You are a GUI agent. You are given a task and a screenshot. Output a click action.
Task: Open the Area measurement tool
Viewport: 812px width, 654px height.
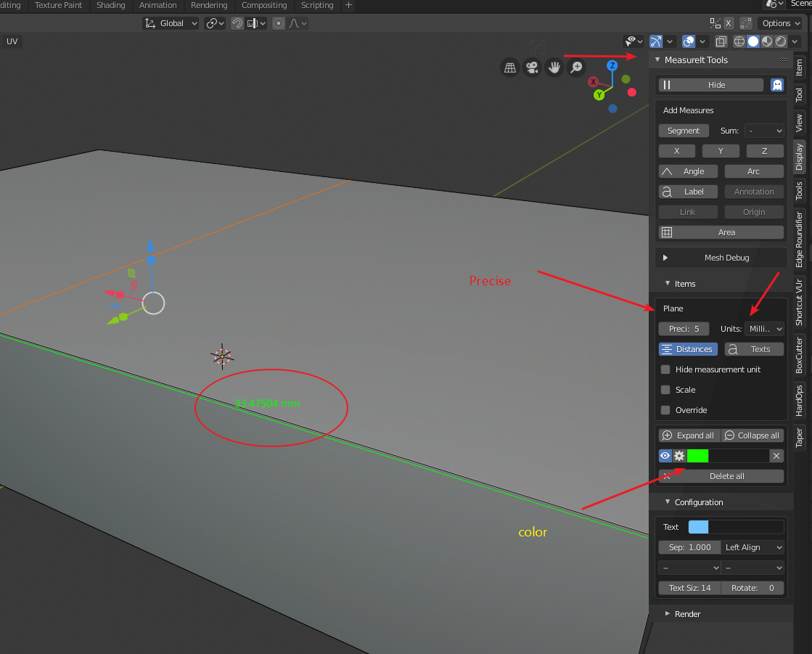[721, 232]
